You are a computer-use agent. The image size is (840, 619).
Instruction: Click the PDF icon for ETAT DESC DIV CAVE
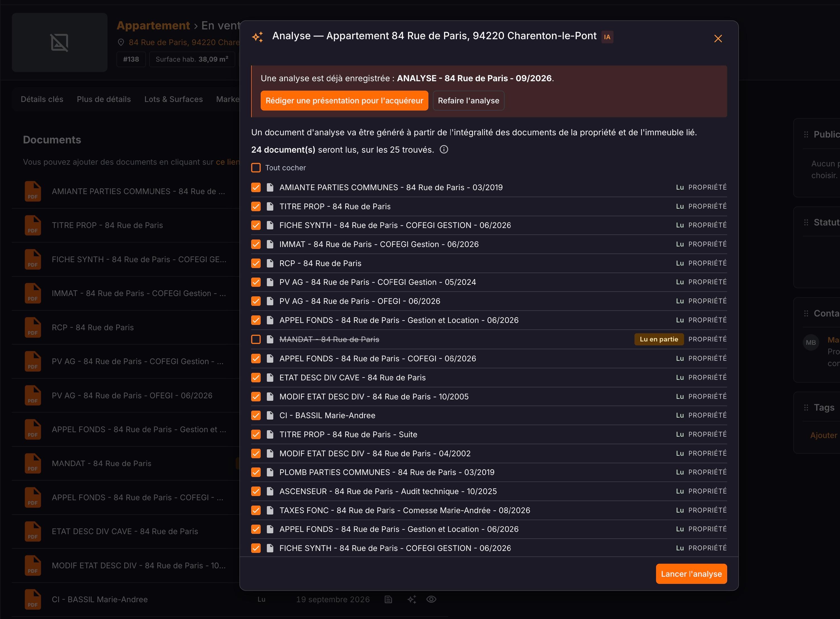[x=33, y=531]
